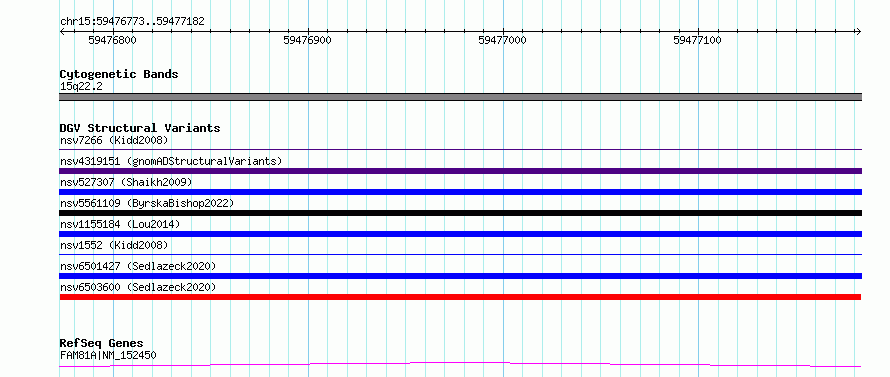Click ruler position 59477100
Viewport: 890px width, 377px height.
(697, 40)
